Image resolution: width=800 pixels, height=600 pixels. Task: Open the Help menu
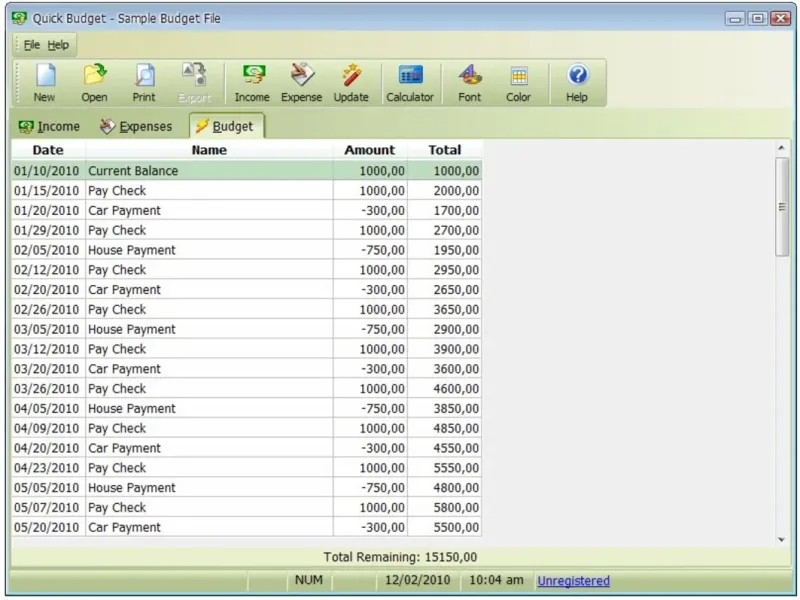[x=58, y=45]
